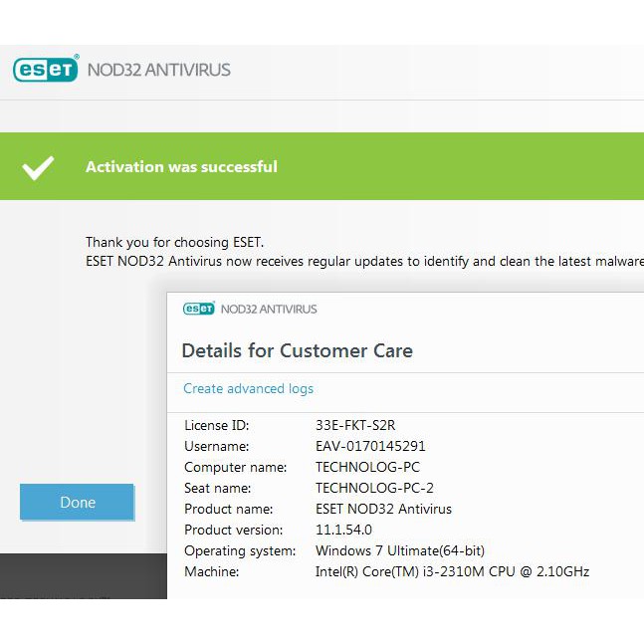Click the Machine label
This screenshot has width=644, height=644.
(x=212, y=571)
